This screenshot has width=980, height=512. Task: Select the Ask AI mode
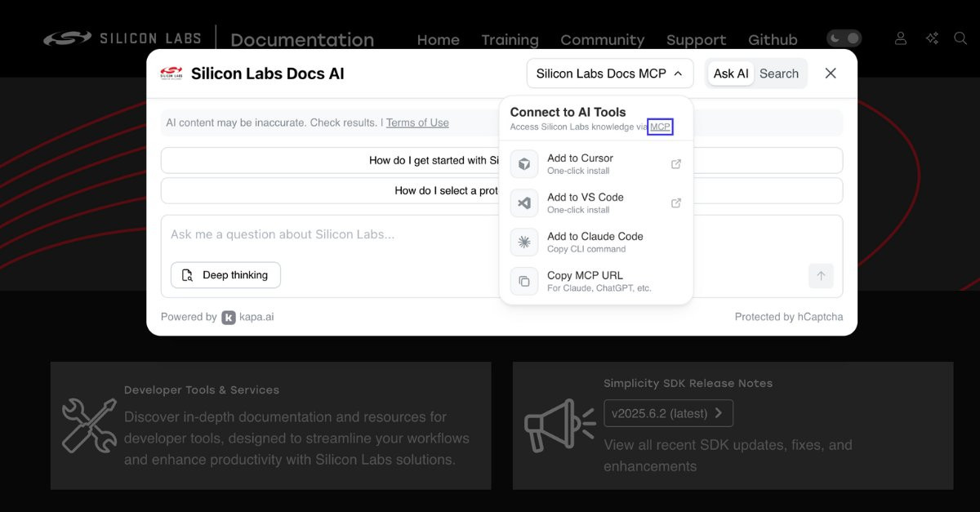point(730,73)
